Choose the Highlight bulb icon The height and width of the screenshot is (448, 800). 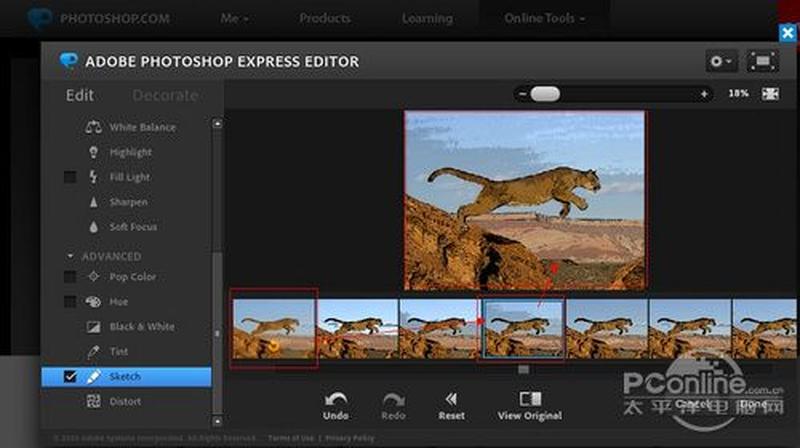(93, 152)
